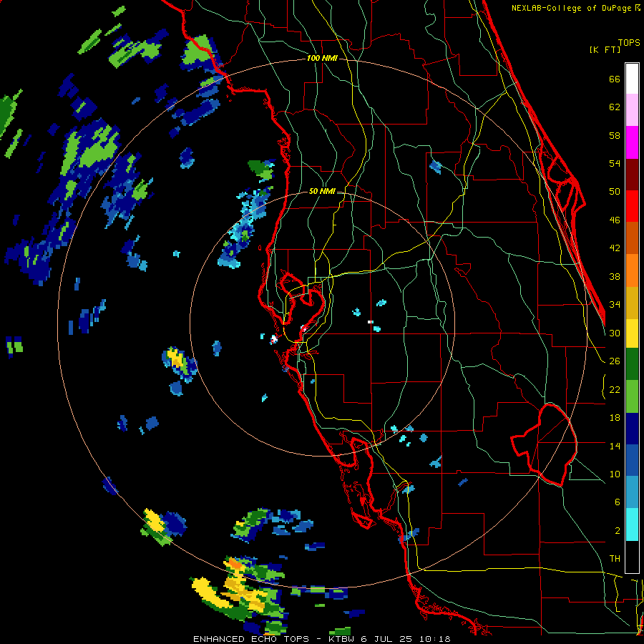Screen dimensions: 644x644
Task: Pick the bright orange legend swatch
Action: (632, 270)
